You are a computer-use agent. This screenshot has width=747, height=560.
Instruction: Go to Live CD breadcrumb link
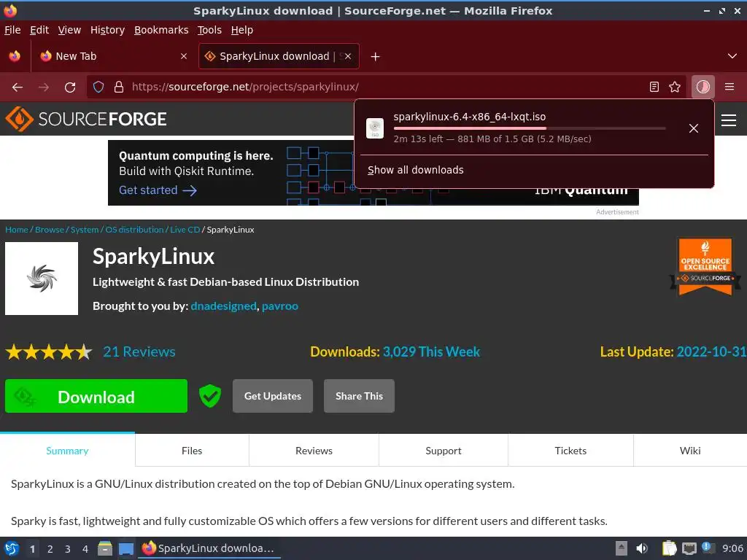[185, 230]
